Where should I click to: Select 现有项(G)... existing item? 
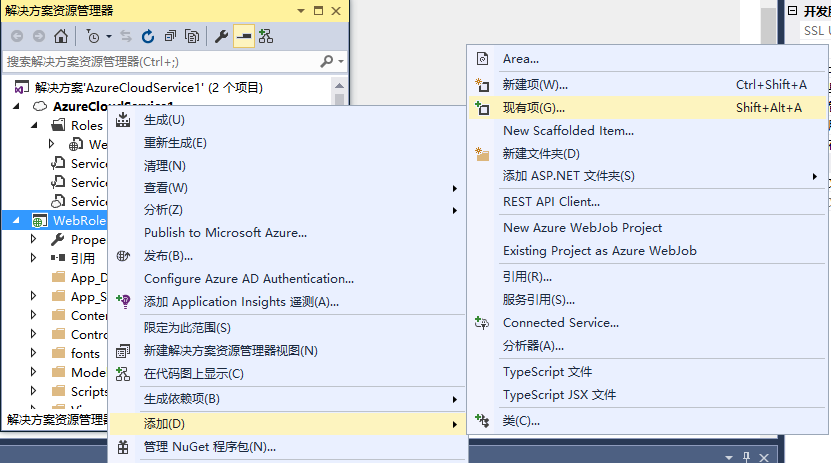point(648,108)
